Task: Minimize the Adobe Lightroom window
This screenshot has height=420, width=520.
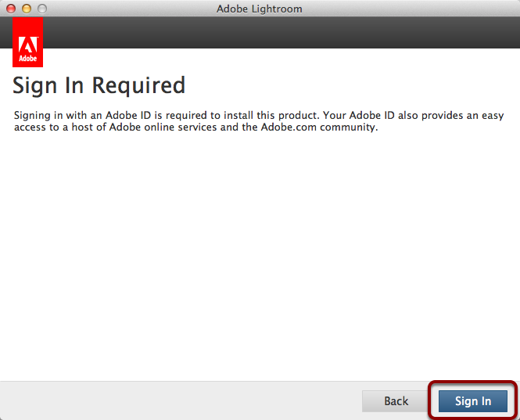Action: coord(27,9)
